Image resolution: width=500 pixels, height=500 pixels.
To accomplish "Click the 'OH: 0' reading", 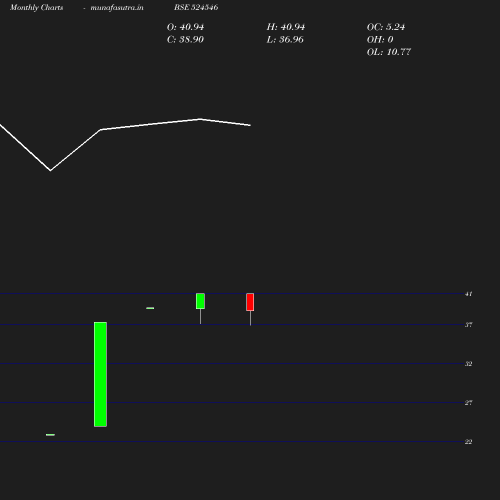I will pyautogui.click(x=380, y=40).
